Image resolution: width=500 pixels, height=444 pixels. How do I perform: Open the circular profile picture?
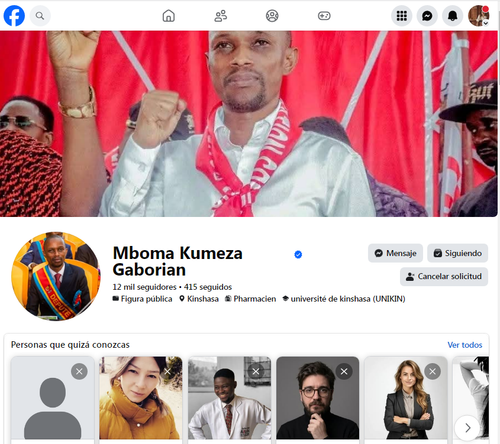56,276
